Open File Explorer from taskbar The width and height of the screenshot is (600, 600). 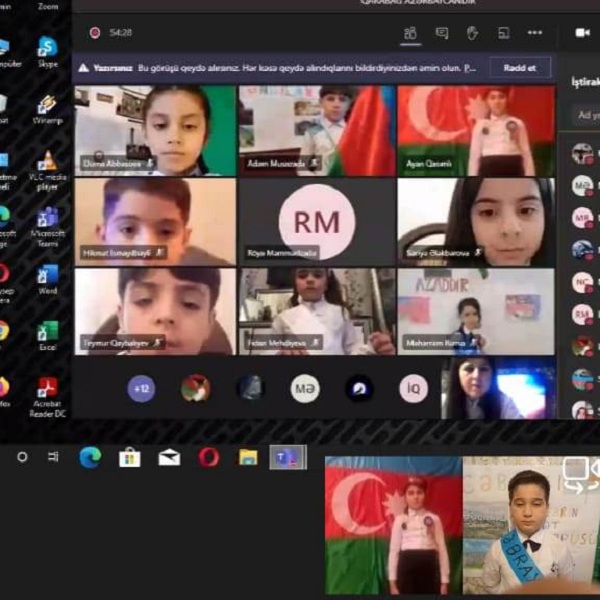pyautogui.click(x=248, y=457)
